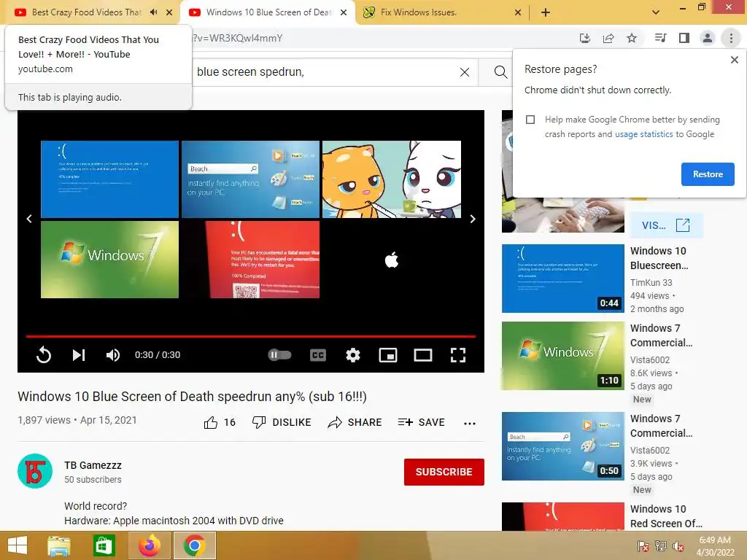Click the Chrome taskbar icon
747x560 pixels.
pos(194,545)
